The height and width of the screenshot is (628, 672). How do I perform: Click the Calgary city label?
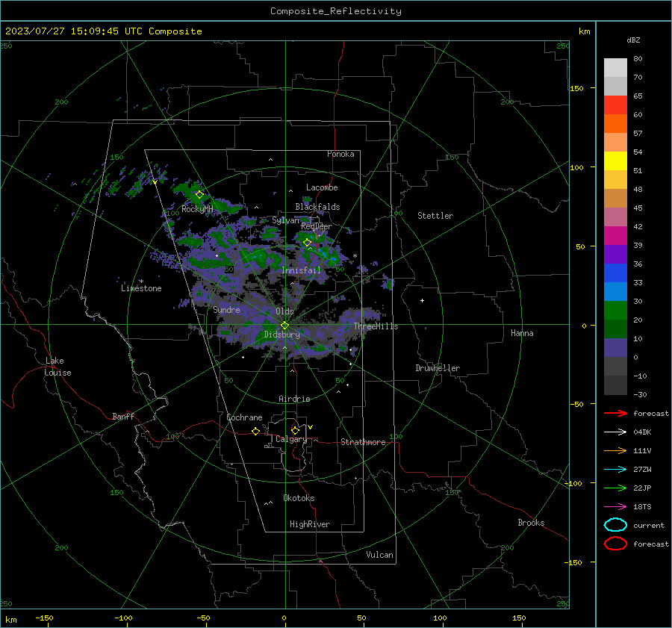291,439
